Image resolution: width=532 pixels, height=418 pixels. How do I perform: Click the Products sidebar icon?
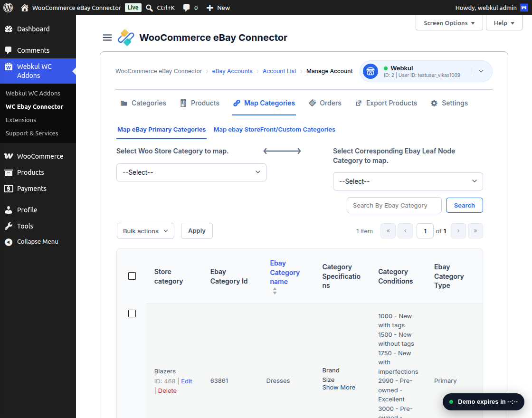(x=9, y=172)
